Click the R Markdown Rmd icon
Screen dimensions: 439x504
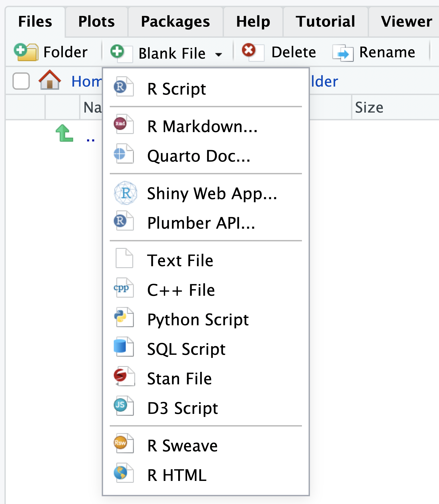pyautogui.click(x=124, y=124)
